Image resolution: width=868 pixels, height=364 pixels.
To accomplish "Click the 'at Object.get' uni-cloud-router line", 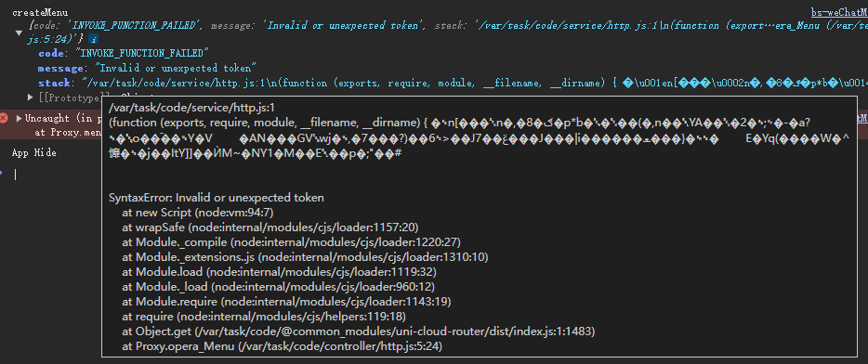I will [359, 331].
